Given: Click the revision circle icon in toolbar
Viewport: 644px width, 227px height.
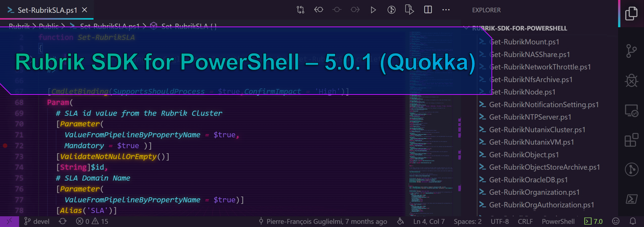Looking at the screenshot, I should [x=337, y=10].
